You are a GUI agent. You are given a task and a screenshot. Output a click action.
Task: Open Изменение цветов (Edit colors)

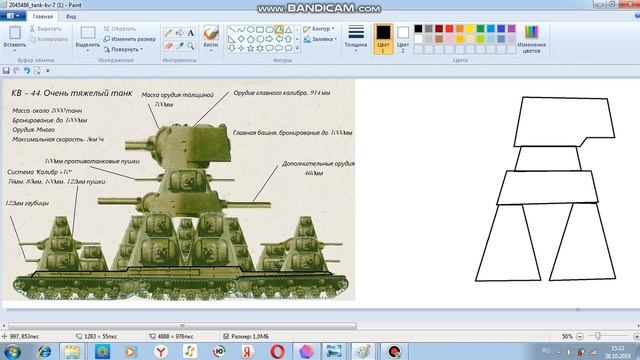pos(531,39)
